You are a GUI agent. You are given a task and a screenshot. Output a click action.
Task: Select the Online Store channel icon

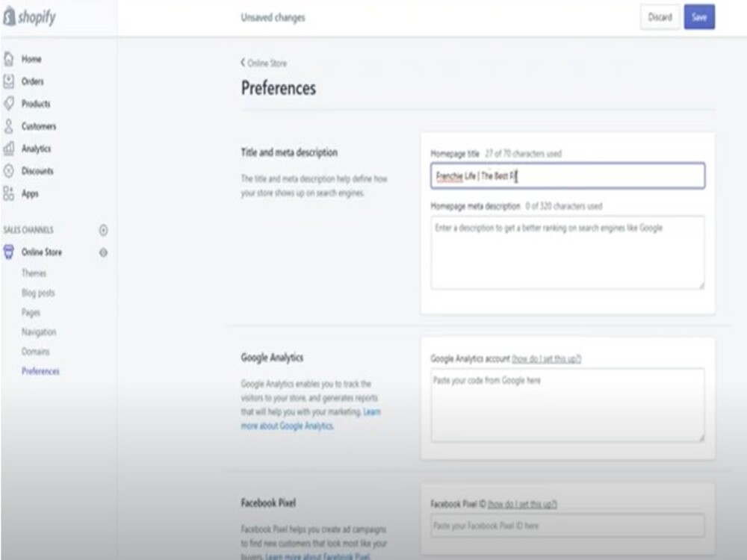[x=9, y=252]
